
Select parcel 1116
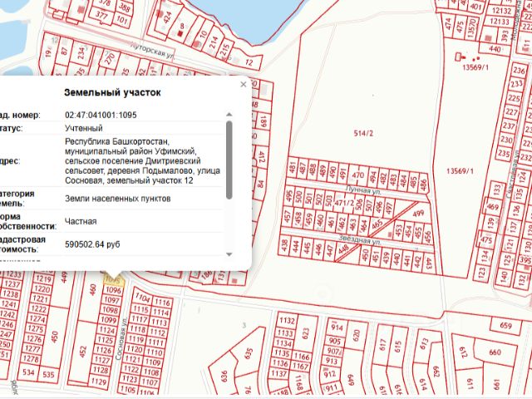click(163, 303)
